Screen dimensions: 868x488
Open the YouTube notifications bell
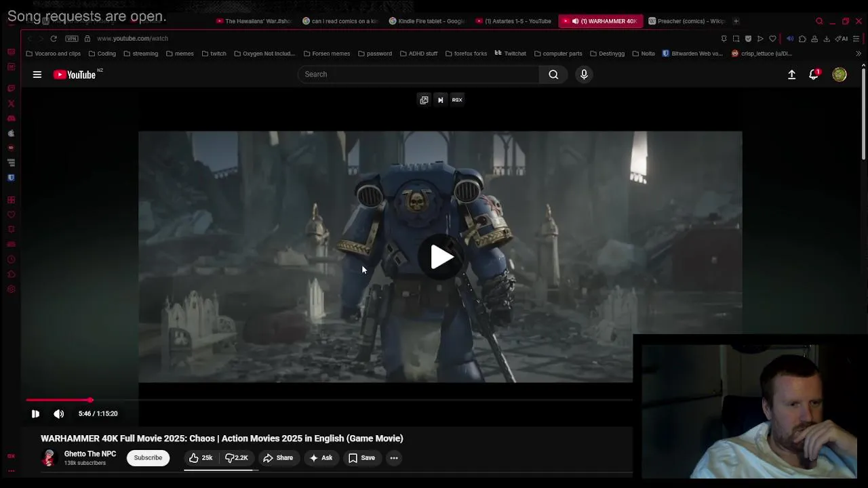tap(814, 75)
